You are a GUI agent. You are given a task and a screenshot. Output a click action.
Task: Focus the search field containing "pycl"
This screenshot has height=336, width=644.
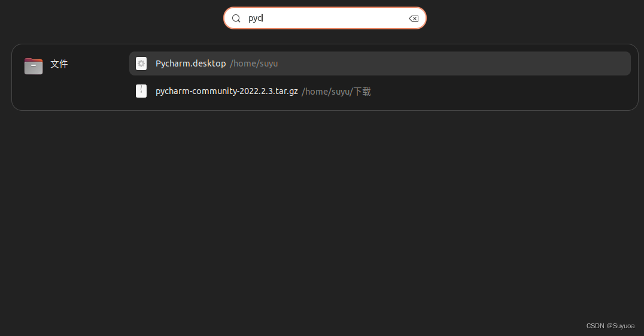click(325, 18)
